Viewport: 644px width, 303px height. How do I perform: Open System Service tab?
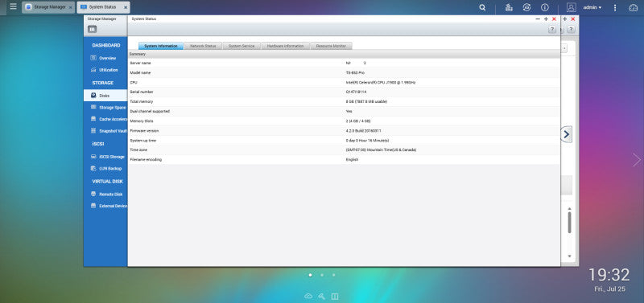tap(242, 46)
